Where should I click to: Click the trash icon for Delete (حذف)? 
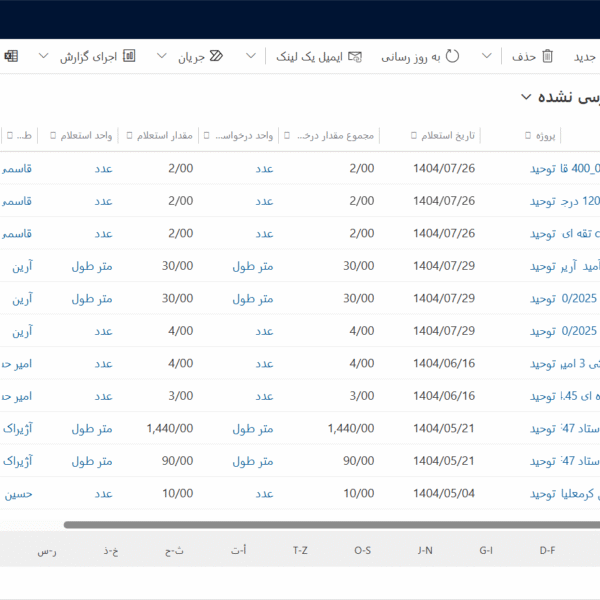pyautogui.click(x=547, y=57)
